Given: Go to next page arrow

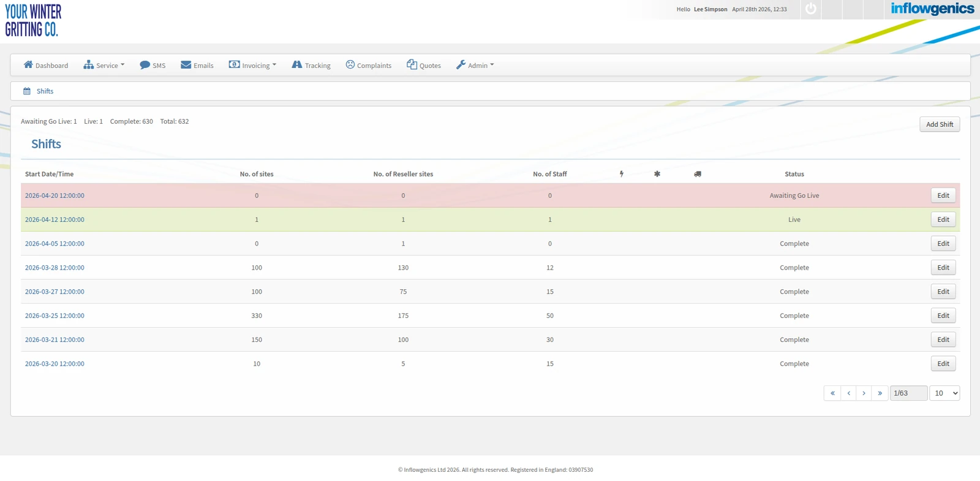Looking at the screenshot, I should (864, 393).
